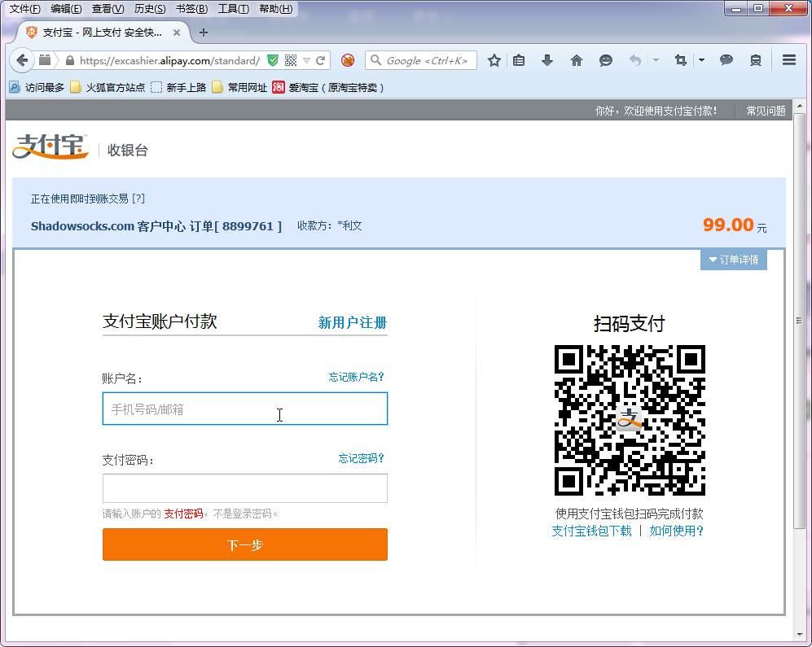Open the 常用网址 bookmark folder
This screenshot has height=647, width=812.
pyautogui.click(x=239, y=87)
